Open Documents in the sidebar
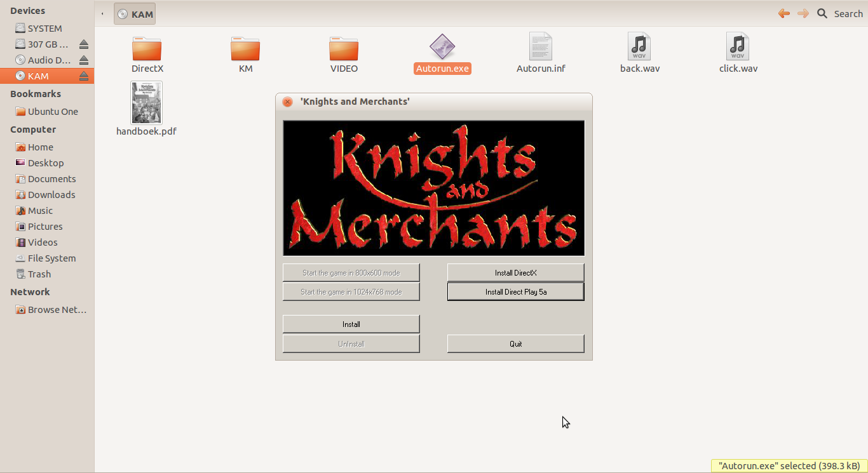Viewport: 868px width, 473px height. [x=47, y=179]
